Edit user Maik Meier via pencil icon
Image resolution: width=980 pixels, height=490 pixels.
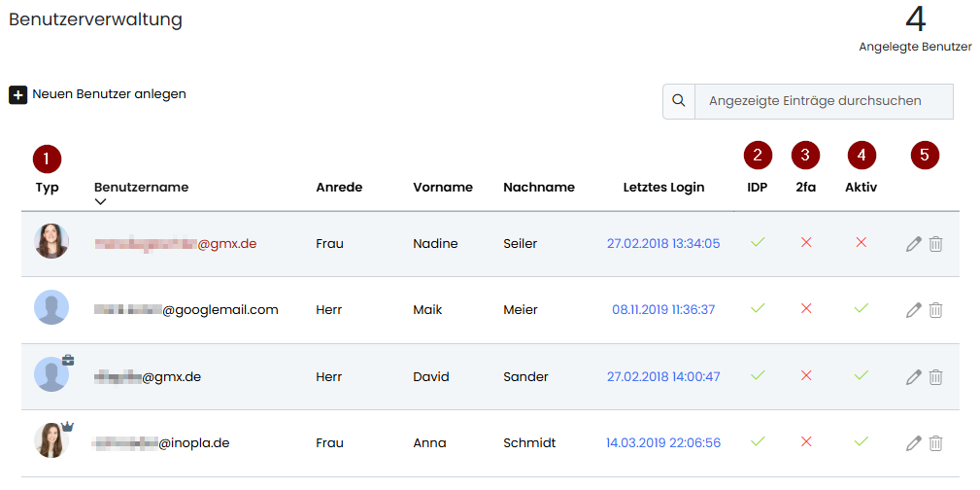point(913,310)
